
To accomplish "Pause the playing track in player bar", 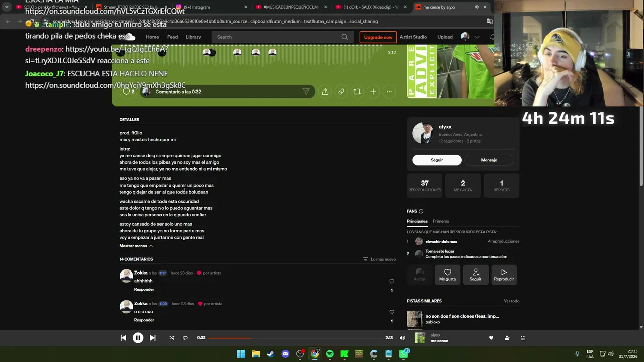I will pos(138,338).
